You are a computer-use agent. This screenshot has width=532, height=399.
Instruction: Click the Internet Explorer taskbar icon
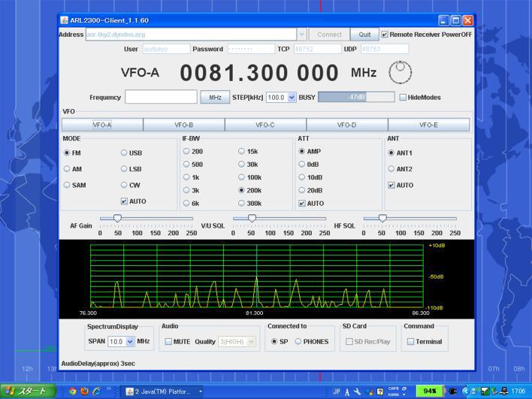[x=96, y=391]
